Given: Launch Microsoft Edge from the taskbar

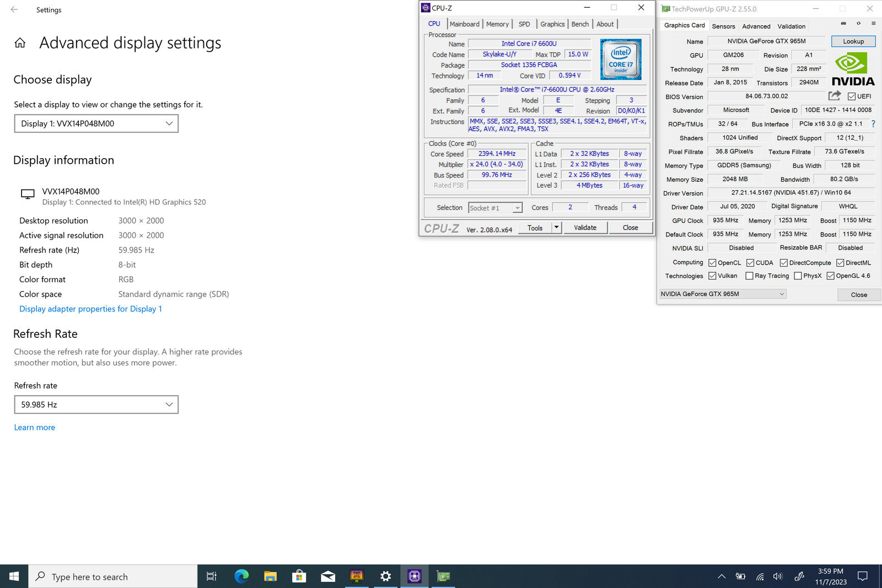Looking at the screenshot, I should tap(241, 576).
